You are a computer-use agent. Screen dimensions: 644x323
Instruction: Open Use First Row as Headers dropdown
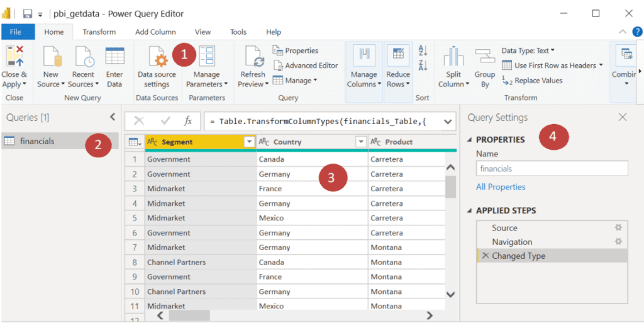601,65
